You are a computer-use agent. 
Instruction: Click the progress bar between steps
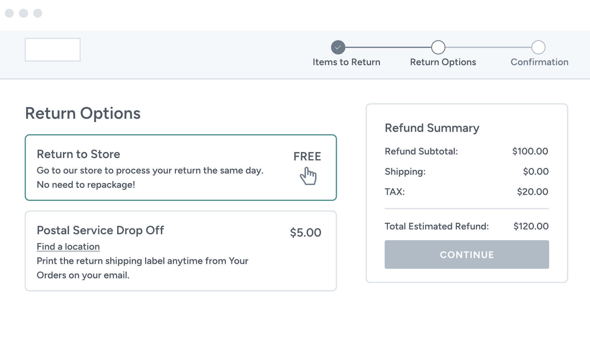388,47
